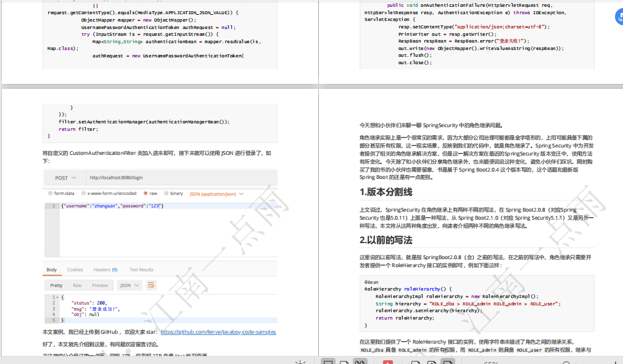This screenshot has height=364, width=623.
Task: Click the String hierarchy ROLE_dba code line
Action: point(468,304)
